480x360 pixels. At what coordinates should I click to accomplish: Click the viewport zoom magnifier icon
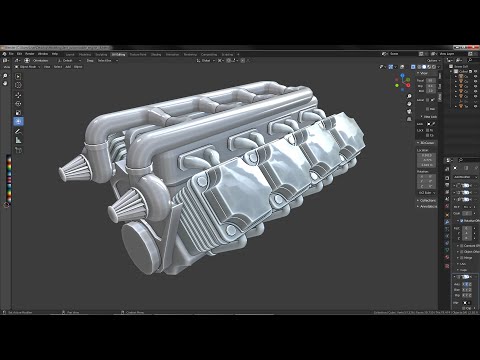[x=409, y=96]
